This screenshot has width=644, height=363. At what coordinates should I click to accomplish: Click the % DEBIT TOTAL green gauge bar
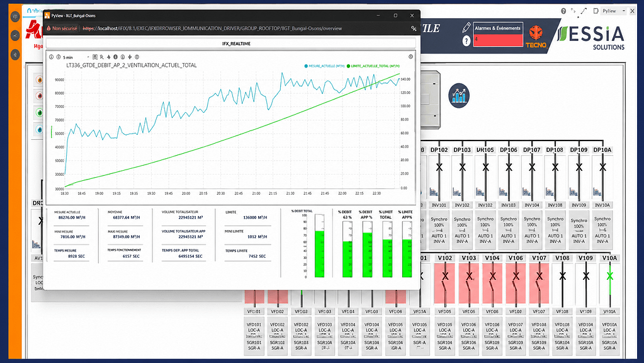[x=320, y=253]
